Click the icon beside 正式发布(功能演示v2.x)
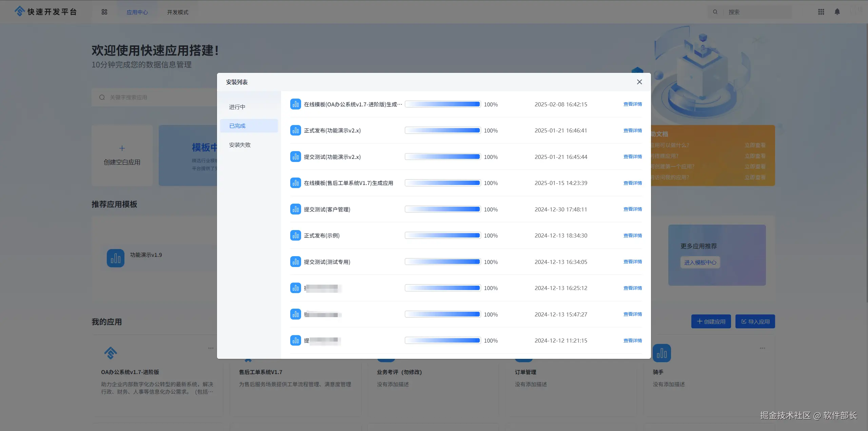The height and width of the screenshot is (431, 868). (x=295, y=130)
